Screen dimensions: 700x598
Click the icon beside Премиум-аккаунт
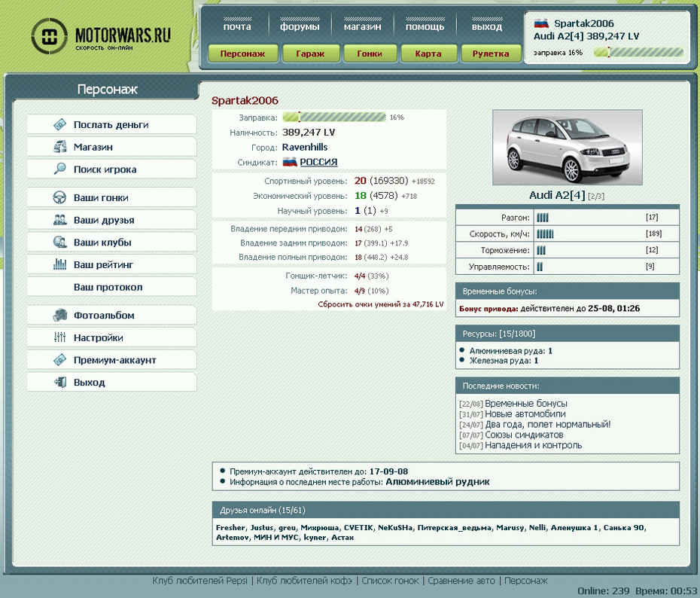coord(59,360)
